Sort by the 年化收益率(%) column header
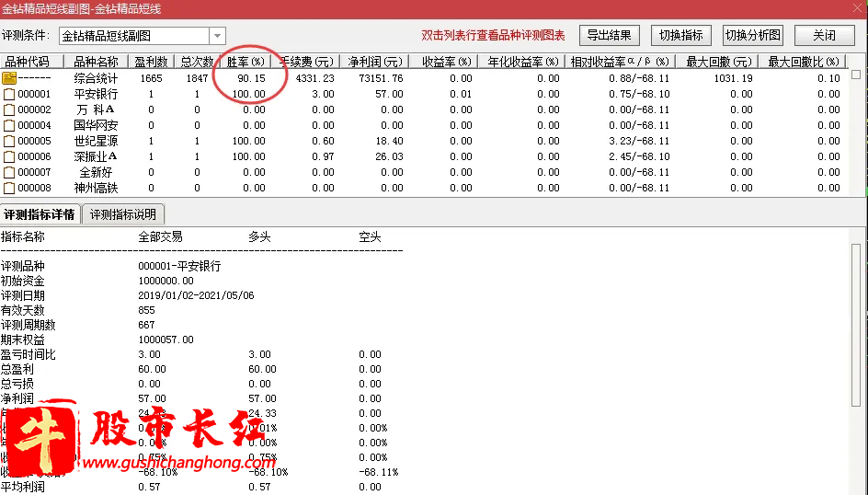Image resolution: width=868 pixels, height=495 pixels. pyautogui.click(x=523, y=62)
